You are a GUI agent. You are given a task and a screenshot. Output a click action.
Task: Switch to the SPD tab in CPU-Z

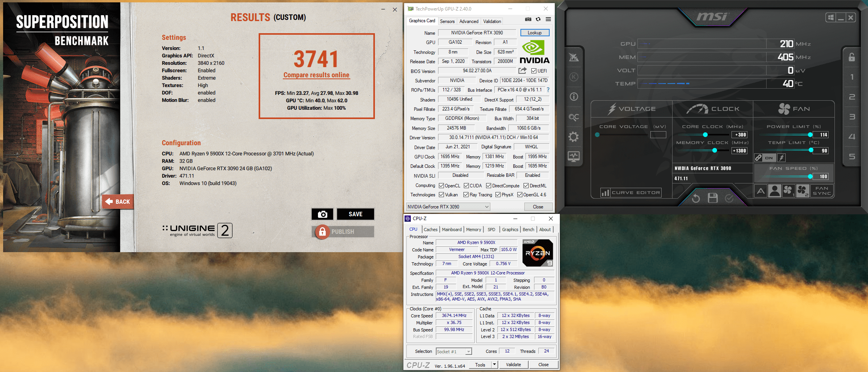point(492,230)
